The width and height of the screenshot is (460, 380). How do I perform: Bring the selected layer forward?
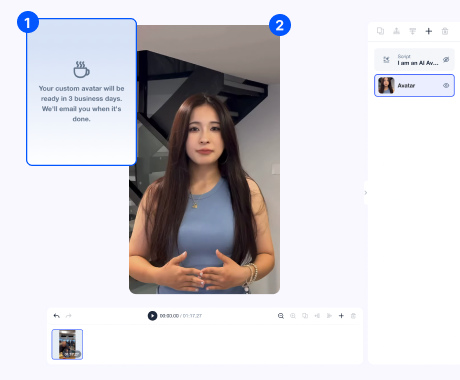[396, 31]
